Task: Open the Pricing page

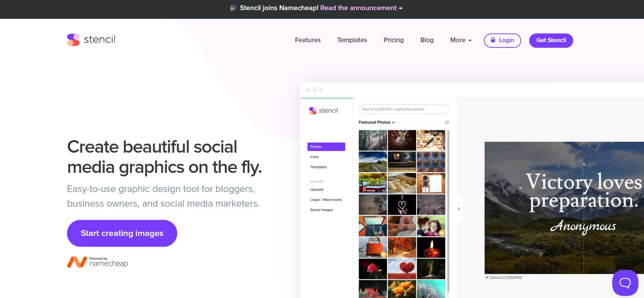Action: tap(393, 40)
